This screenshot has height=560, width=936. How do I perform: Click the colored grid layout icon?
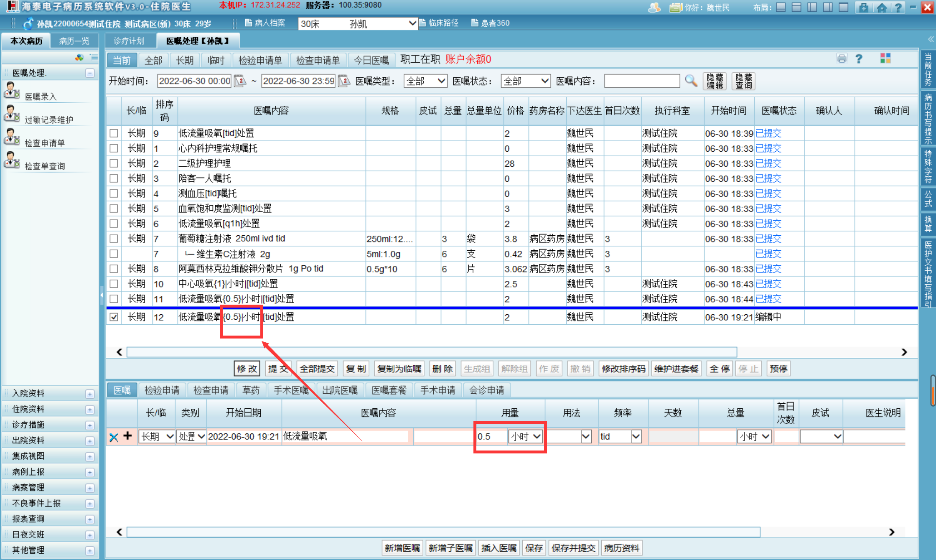pyautogui.click(x=885, y=59)
